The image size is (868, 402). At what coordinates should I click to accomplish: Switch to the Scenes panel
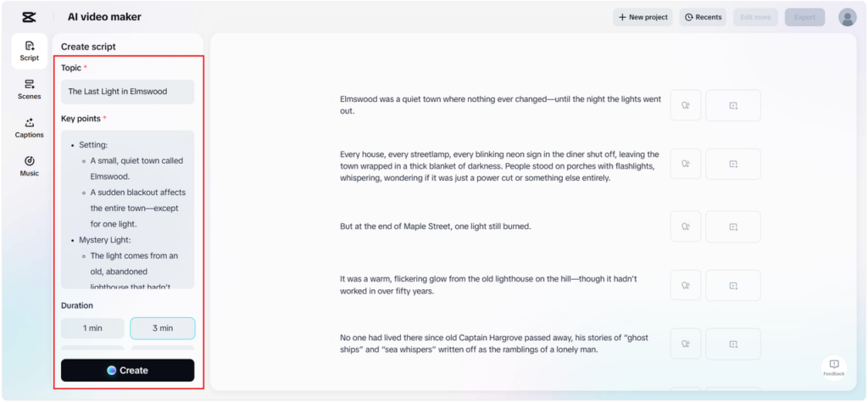click(30, 89)
